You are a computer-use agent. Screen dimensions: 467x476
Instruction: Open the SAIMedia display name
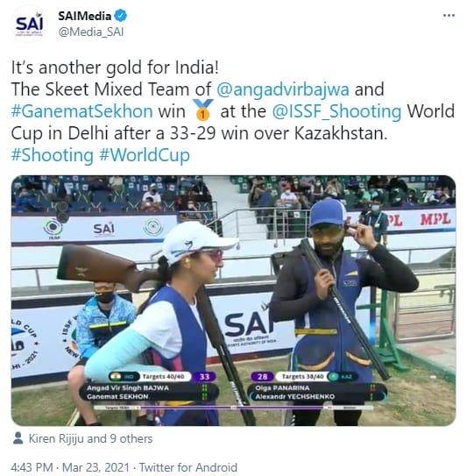pos(85,16)
